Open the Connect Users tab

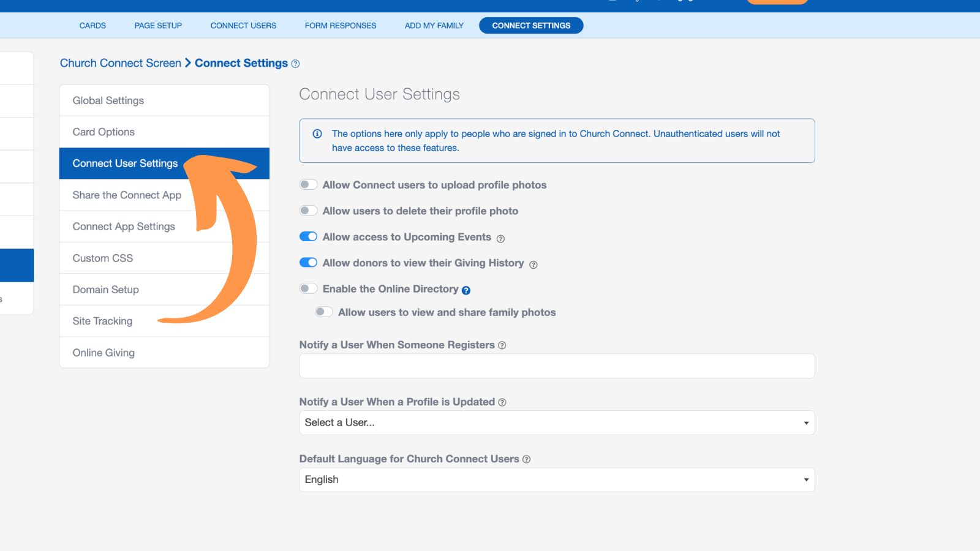pyautogui.click(x=243, y=26)
